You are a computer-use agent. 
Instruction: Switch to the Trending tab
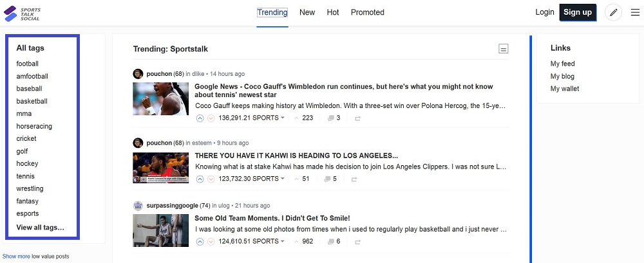(x=272, y=12)
